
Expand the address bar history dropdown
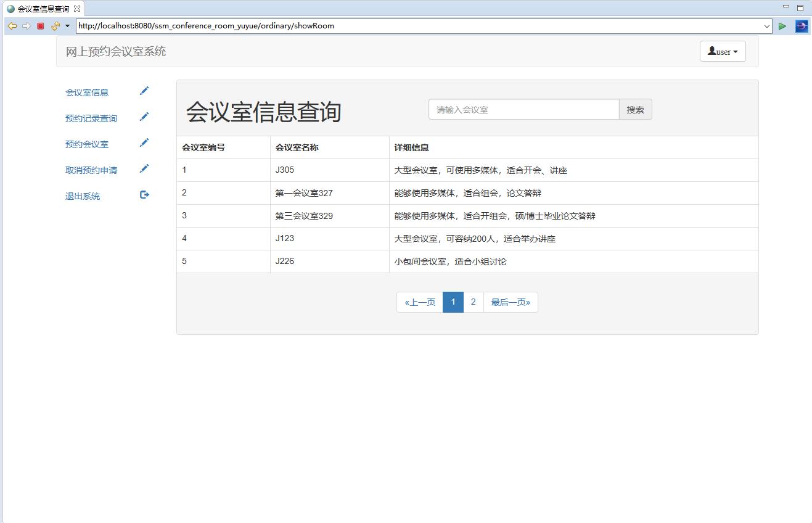766,26
